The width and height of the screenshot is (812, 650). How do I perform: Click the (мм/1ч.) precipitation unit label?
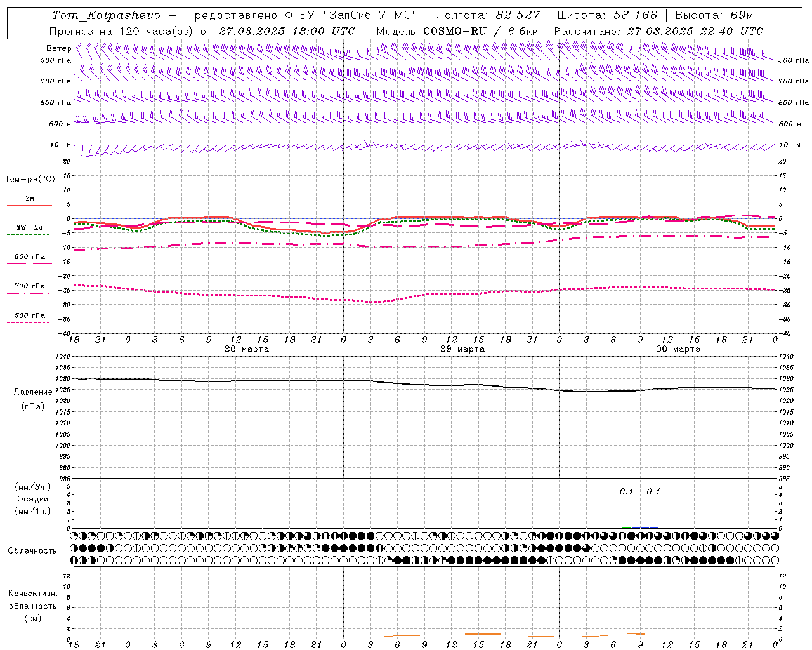pos(33,511)
